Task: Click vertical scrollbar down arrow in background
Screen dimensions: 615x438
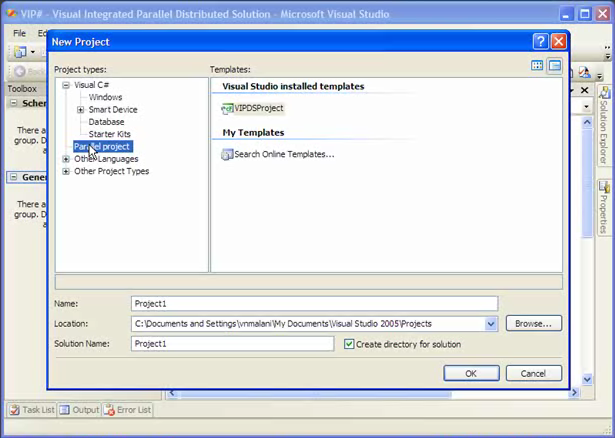Action: 587,379
